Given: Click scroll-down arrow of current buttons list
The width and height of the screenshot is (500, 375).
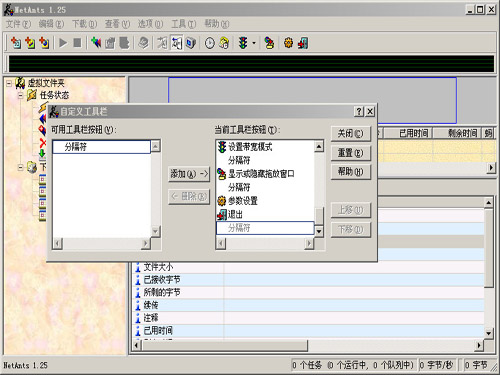Looking at the screenshot, I should click(319, 231).
